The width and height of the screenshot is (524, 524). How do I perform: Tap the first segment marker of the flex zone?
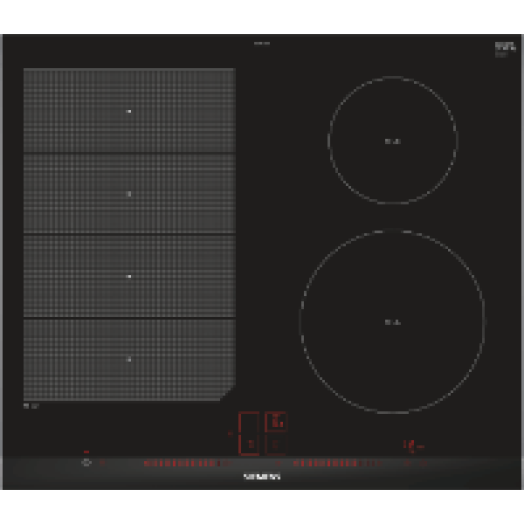click(129, 111)
